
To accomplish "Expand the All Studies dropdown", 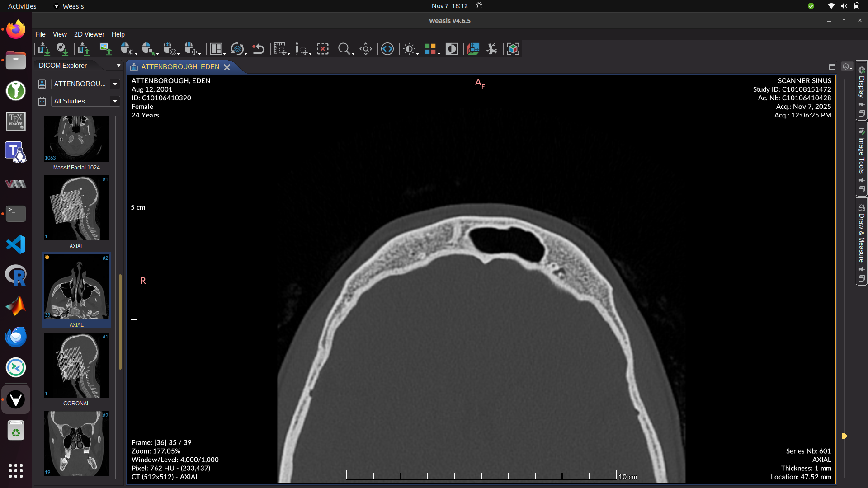I will pyautogui.click(x=85, y=101).
